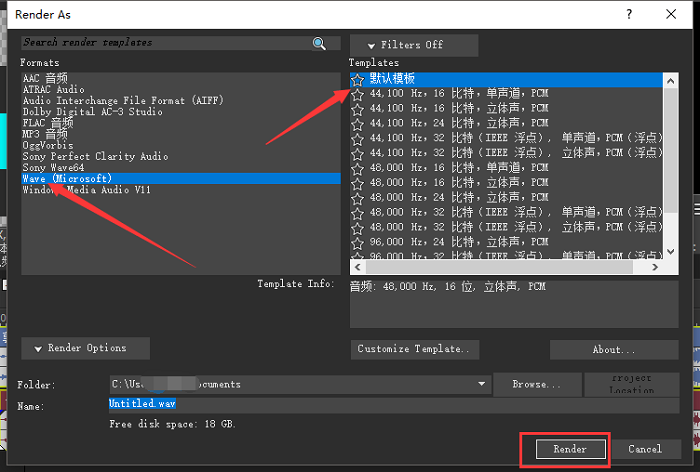Click the Name field with Untitled.wav
The height and width of the screenshot is (472, 700).
(394, 405)
